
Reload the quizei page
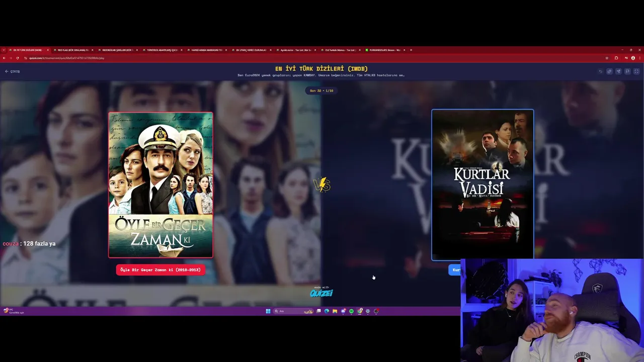pos(18,58)
